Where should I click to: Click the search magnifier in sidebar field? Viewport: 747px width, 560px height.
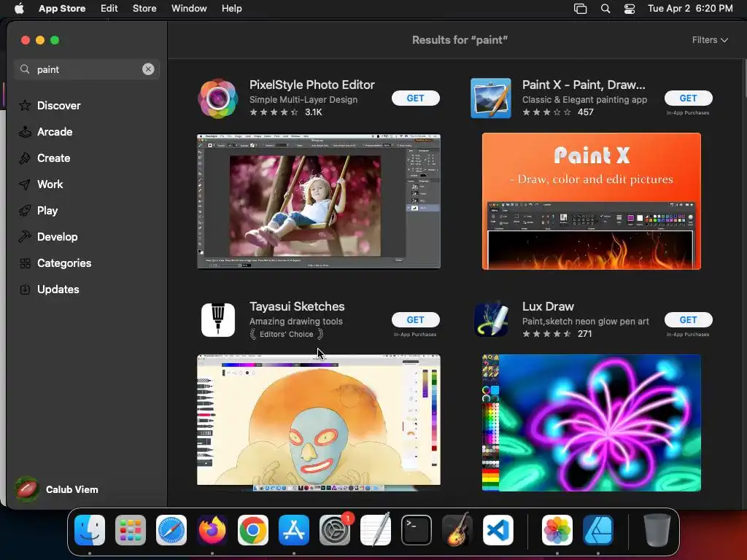[25, 69]
